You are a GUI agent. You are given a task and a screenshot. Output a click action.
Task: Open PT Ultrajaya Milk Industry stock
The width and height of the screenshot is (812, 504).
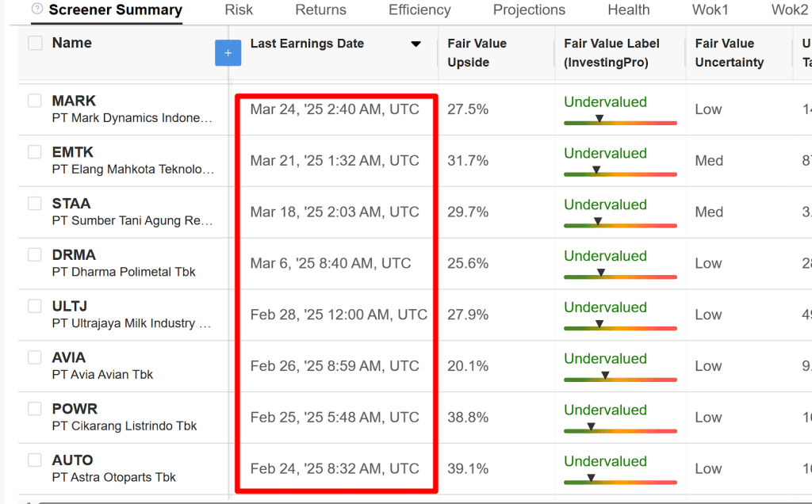point(132,323)
